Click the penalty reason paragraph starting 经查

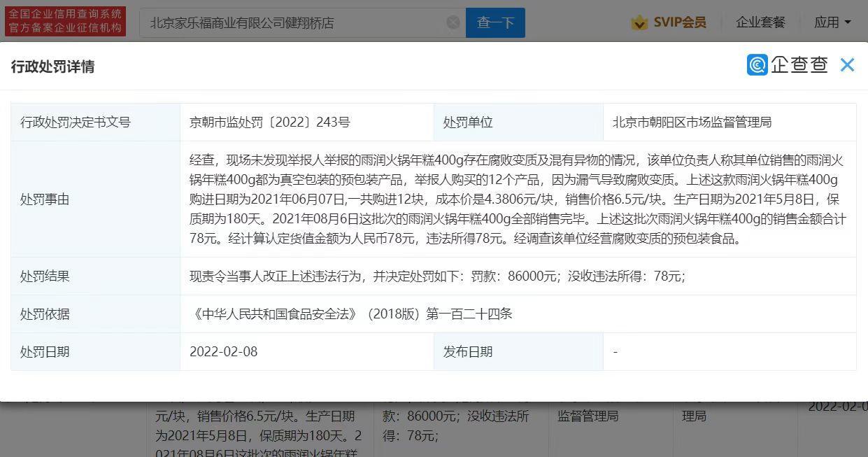[518, 199]
